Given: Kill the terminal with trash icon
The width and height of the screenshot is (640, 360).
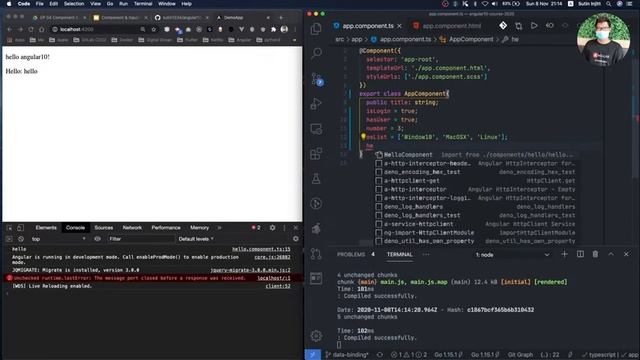Looking at the screenshot, I should click(x=596, y=254).
